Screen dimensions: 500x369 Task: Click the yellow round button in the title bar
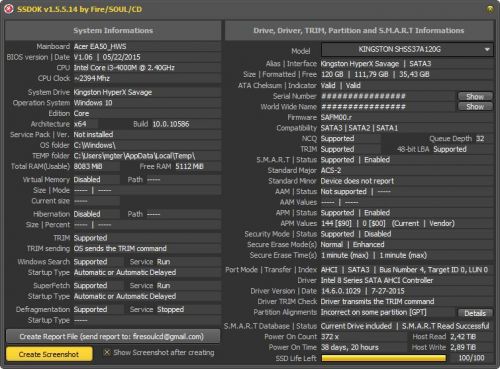click(490, 9)
